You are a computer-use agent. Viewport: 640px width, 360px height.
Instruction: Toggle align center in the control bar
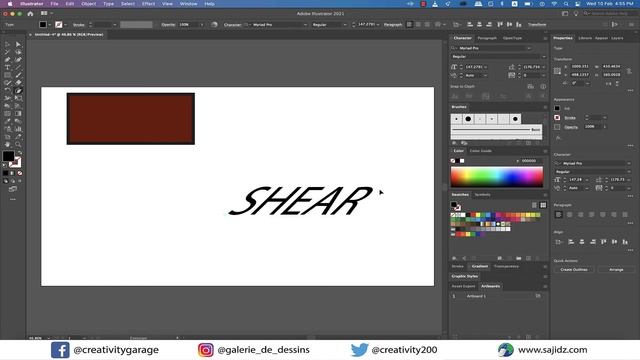[418, 24]
